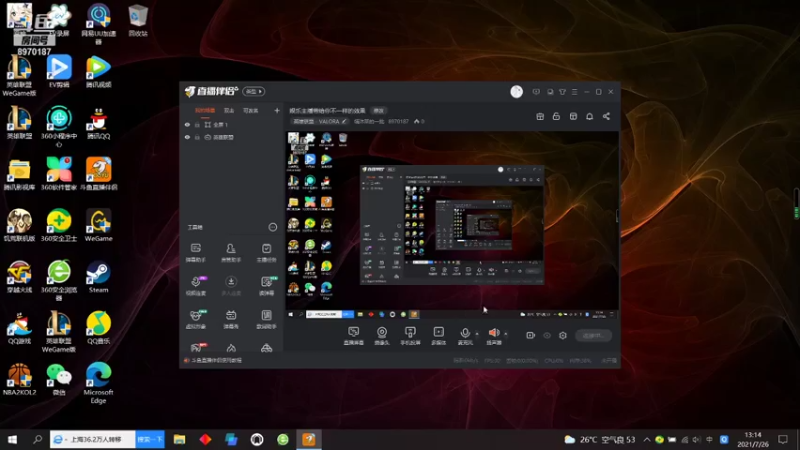The image size is (800, 450).
Task: Lock the 全屏1 source row
Action: [x=197, y=124]
